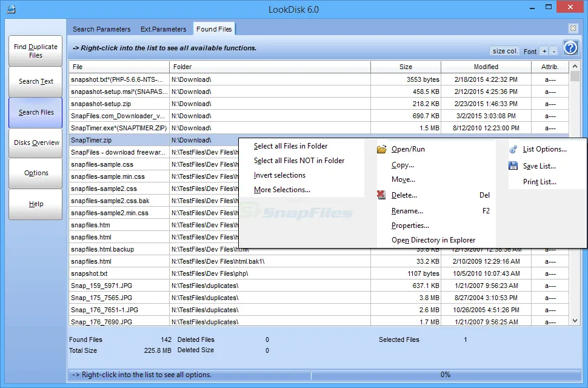
Task: Click the scrollbar up arrow
Action: pos(575,66)
